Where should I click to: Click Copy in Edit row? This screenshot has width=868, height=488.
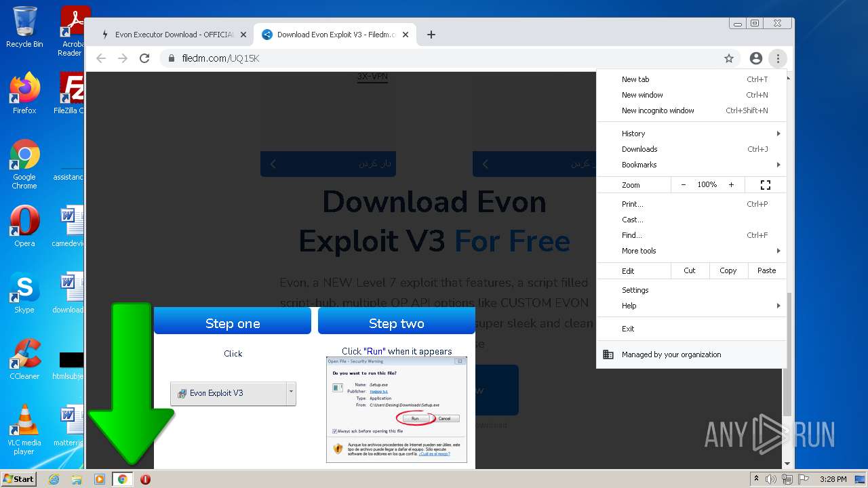728,270
